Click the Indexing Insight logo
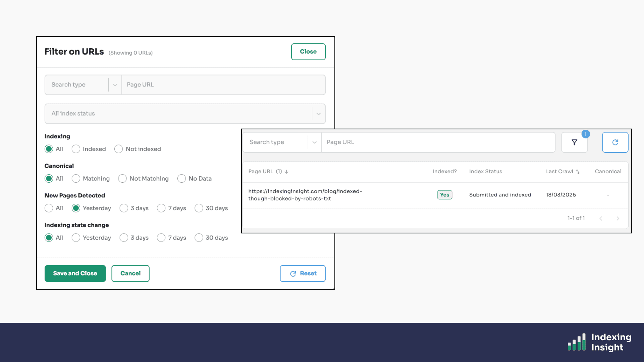Image resolution: width=644 pixels, height=362 pixels. (599, 342)
